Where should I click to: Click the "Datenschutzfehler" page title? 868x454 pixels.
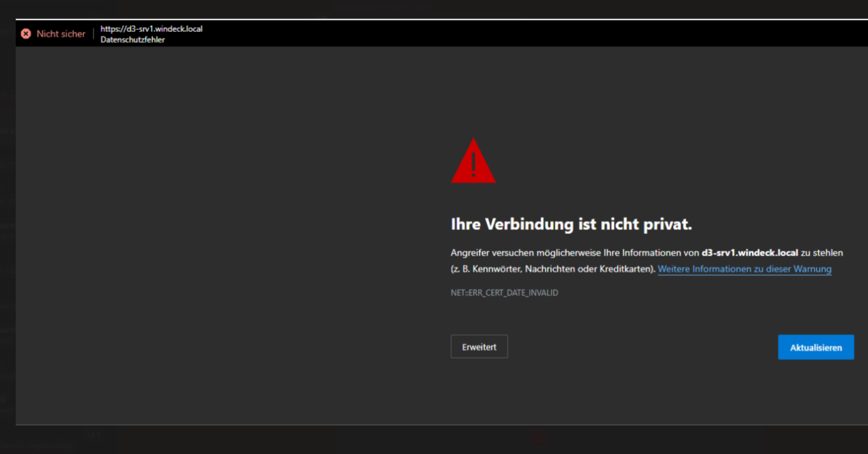132,40
